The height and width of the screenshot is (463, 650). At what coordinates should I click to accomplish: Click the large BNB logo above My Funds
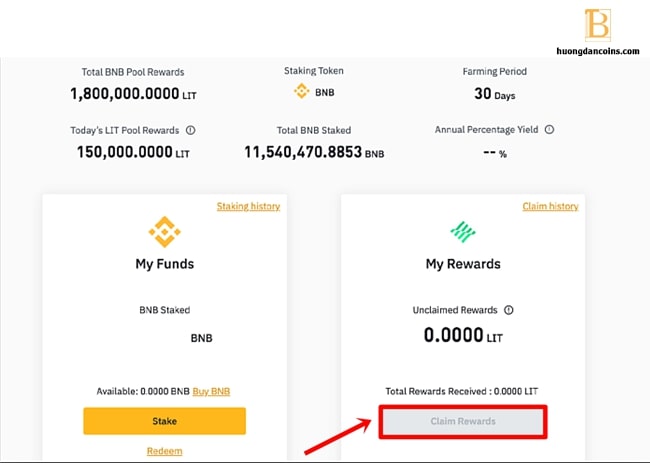pos(165,232)
